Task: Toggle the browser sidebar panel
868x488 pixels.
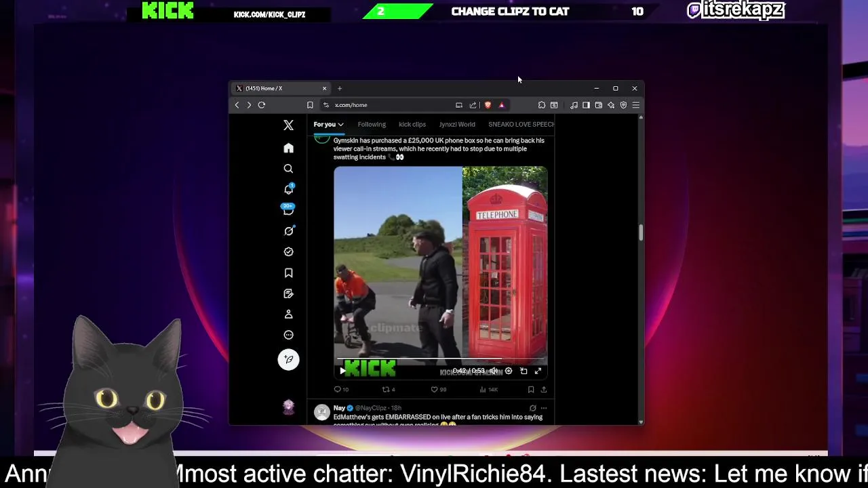Action: pyautogui.click(x=587, y=105)
